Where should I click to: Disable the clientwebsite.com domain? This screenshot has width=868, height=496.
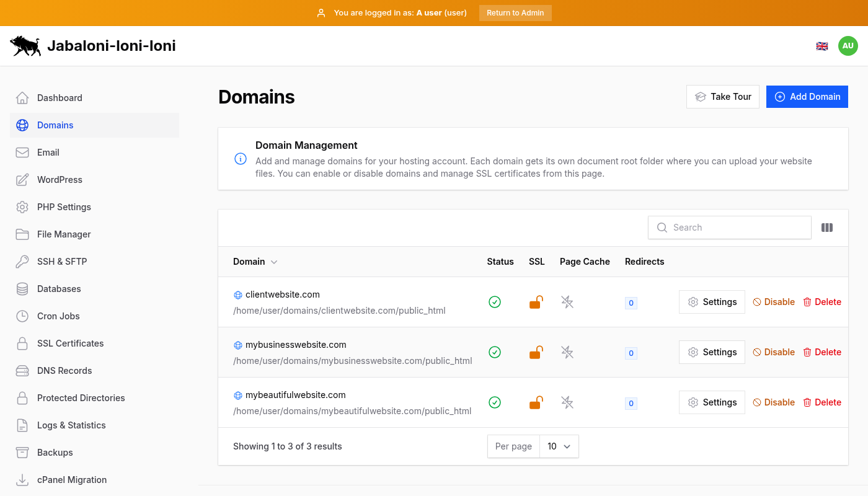pyautogui.click(x=774, y=301)
